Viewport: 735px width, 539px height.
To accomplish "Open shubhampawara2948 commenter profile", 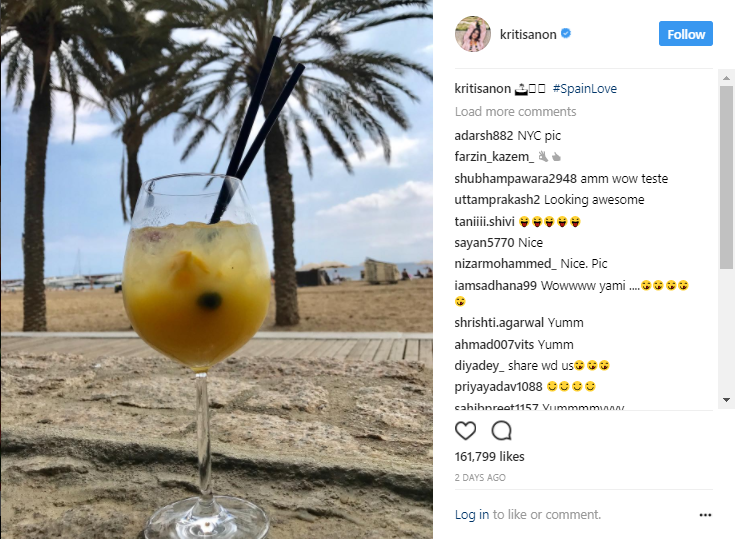I will pos(515,179).
